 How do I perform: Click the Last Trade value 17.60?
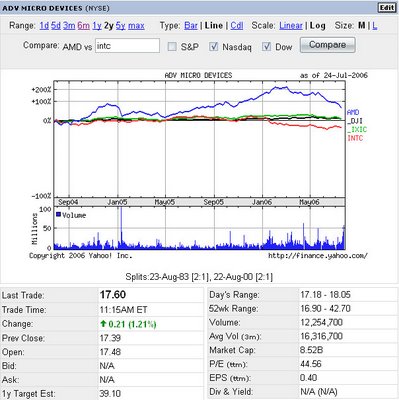tap(113, 295)
